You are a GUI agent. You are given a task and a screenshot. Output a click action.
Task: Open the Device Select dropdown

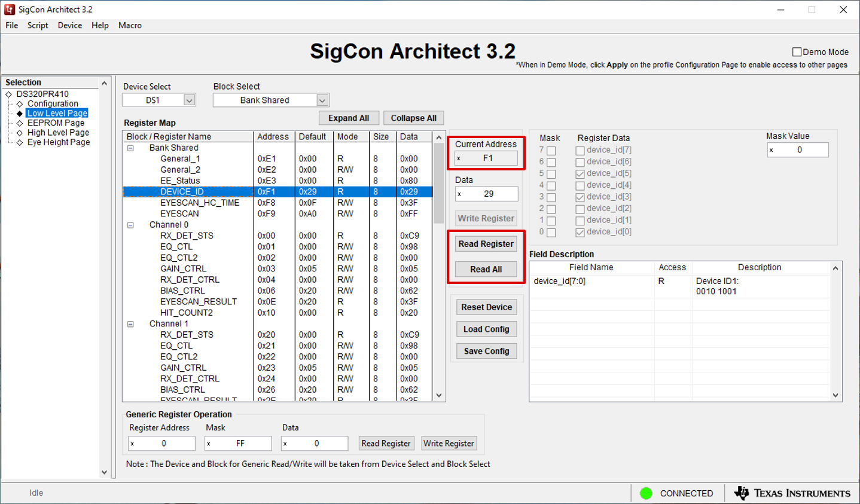click(x=189, y=100)
